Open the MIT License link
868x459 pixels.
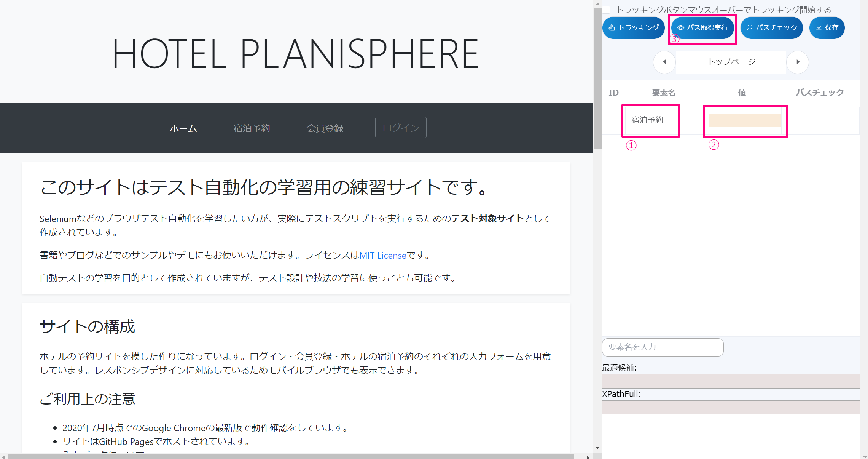click(x=382, y=255)
